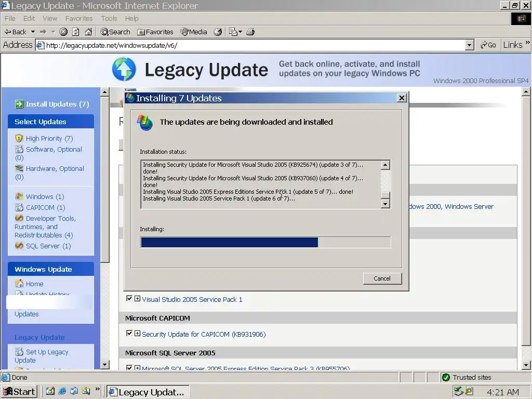Click the Developer Tools category icon
Image resolution: width=532 pixels, height=399 pixels.
[19, 218]
